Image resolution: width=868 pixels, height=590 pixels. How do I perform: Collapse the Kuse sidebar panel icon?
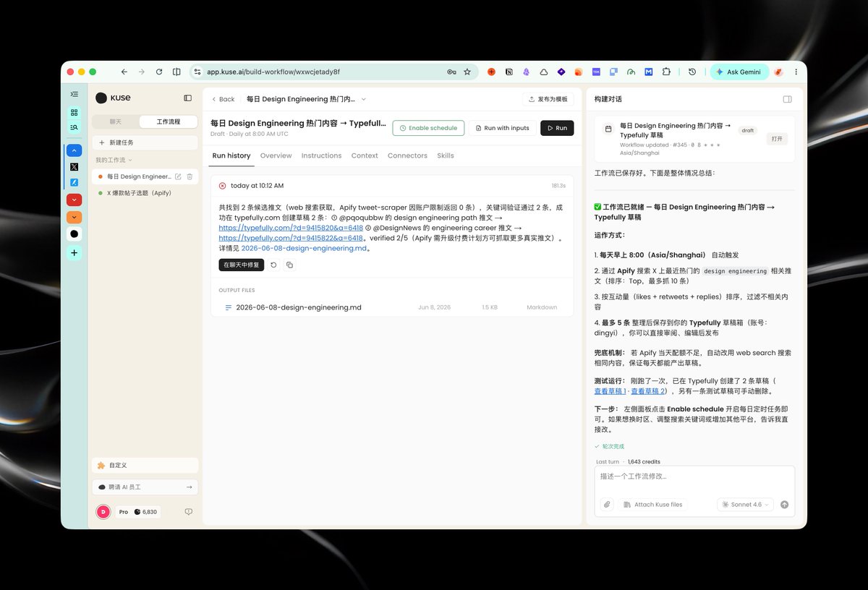coord(188,98)
